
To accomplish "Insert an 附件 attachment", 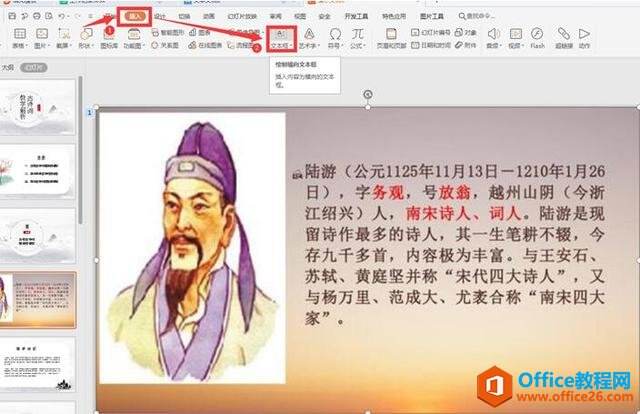I will tap(466, 45).
